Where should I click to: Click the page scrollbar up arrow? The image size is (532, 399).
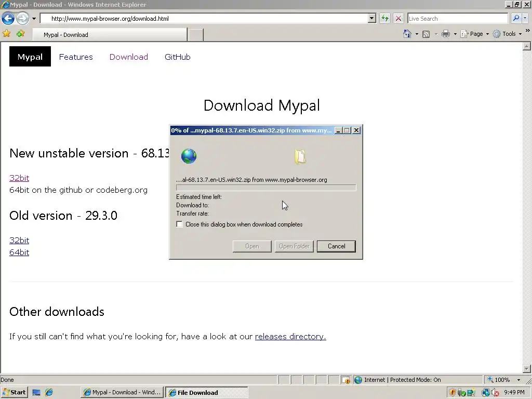(x=527, y=46)
